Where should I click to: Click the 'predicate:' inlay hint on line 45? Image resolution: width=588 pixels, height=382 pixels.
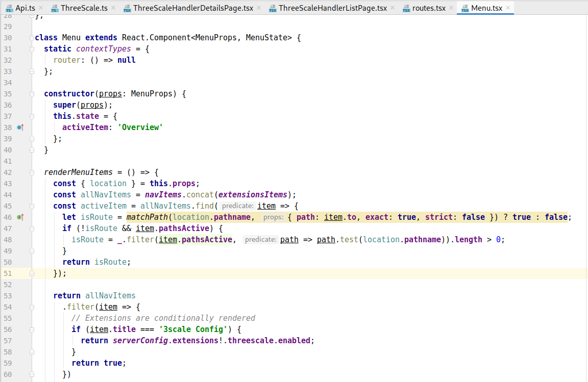[237, 206]
